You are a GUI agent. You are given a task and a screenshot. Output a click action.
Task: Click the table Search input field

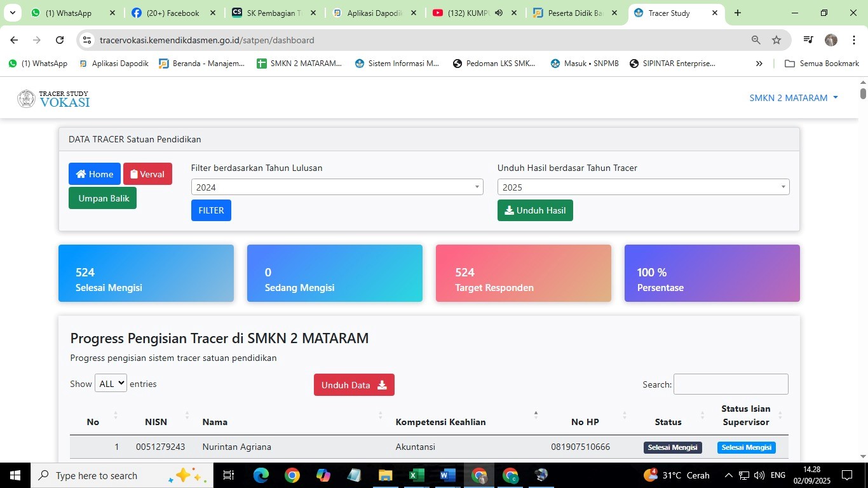(731, 384)
